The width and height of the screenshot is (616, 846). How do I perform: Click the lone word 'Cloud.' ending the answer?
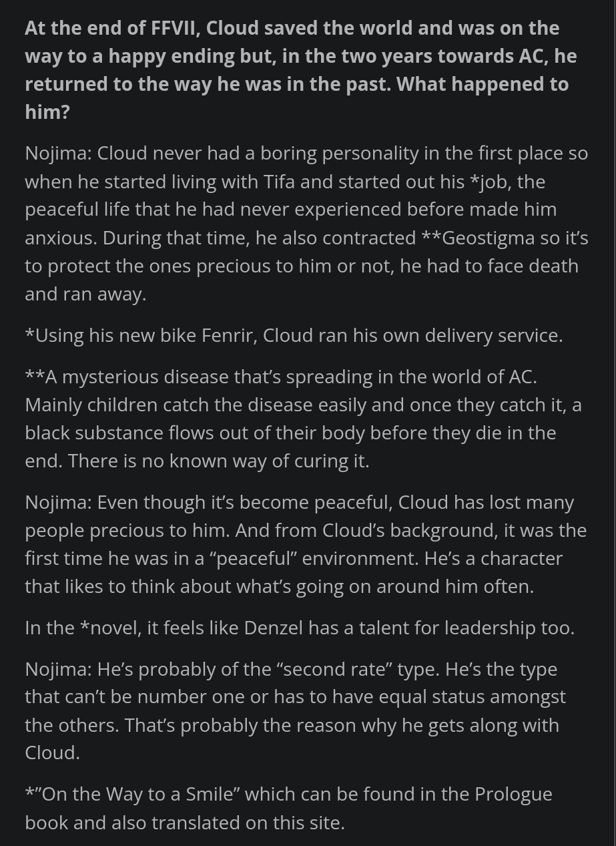52,753
